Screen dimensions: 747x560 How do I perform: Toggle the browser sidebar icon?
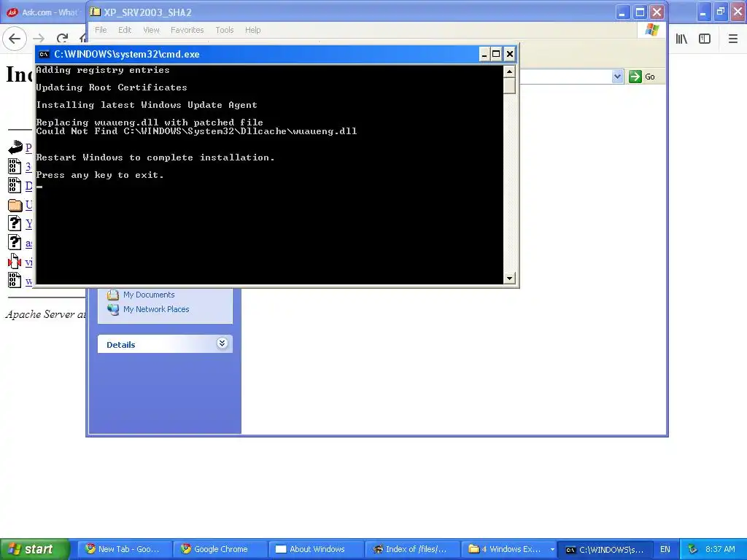[705, 39]
